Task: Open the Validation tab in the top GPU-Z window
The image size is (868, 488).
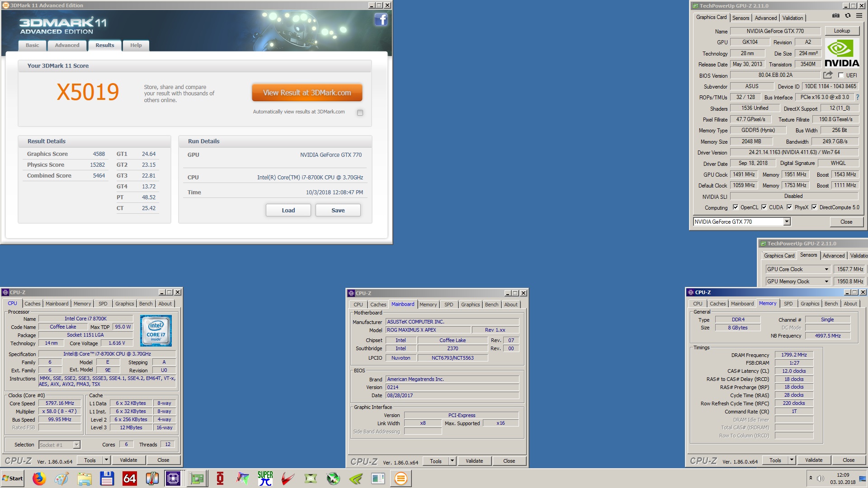Action: (793, 18)
